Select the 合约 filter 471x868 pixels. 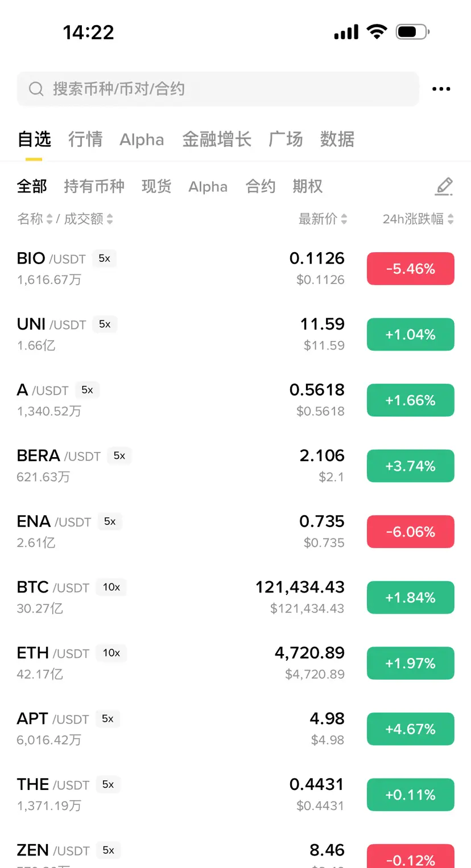(261, 187)
